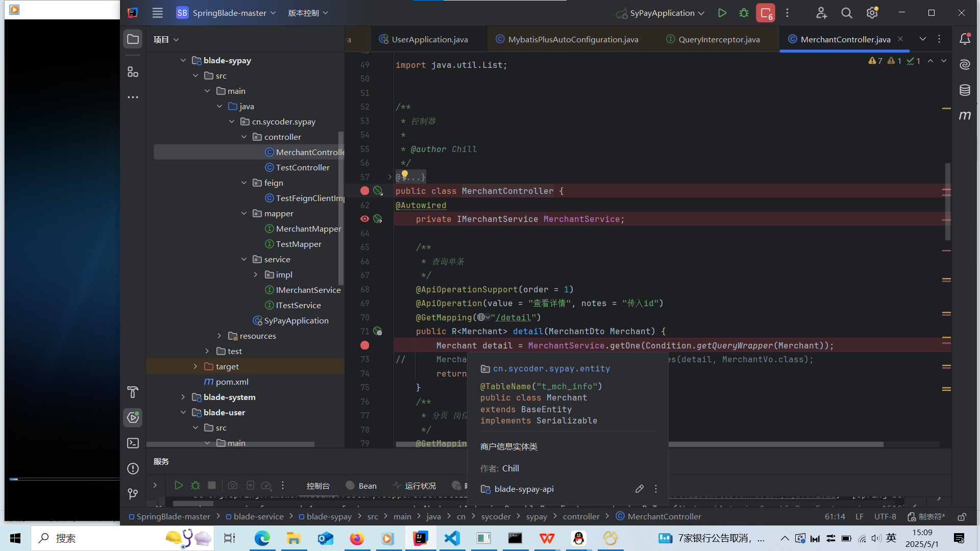Open Code With Me add-user icon
The width and height of the screenshot is (980, 551).
(x=821, y=13)
